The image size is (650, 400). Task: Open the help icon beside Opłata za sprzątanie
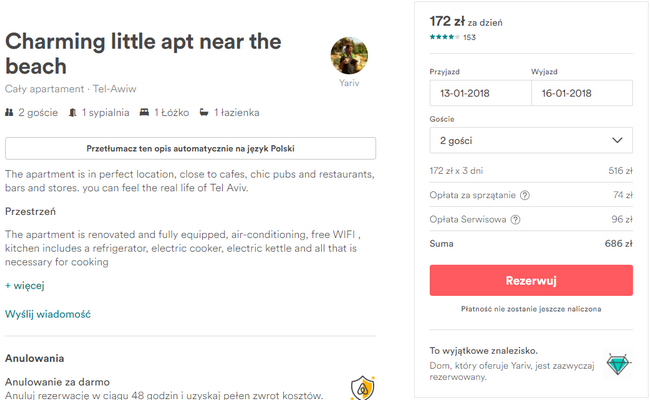[x=525, y=195]
